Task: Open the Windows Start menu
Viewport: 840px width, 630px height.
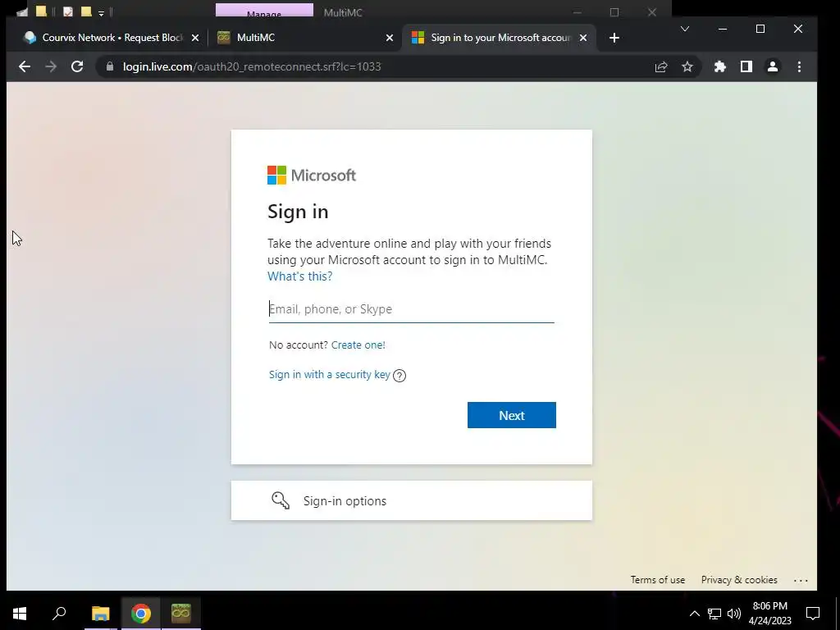Action: click(x=20, y=614)
